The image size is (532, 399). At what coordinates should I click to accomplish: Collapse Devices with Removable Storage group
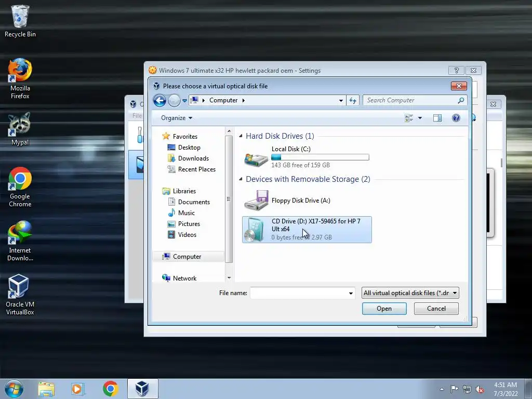click(241, 179)
